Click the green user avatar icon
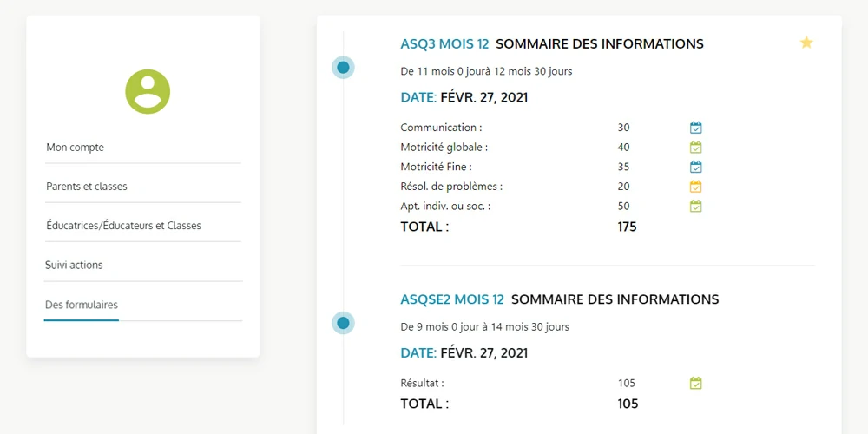The width and height of the screenshot is (868, 434). (x=148, y=92)
